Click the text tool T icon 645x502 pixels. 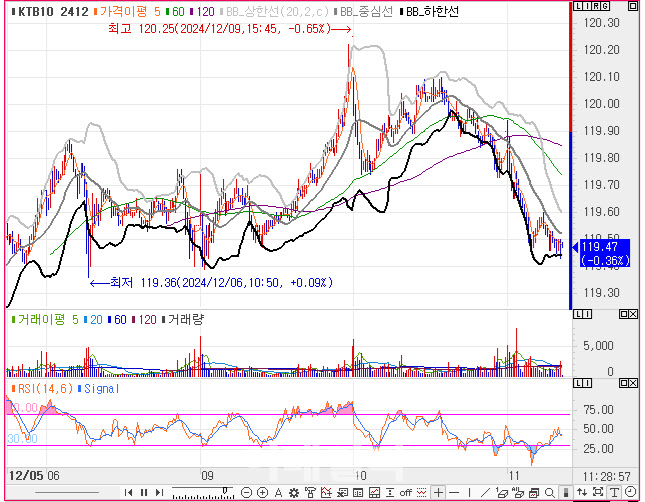[x=615, y=492]
